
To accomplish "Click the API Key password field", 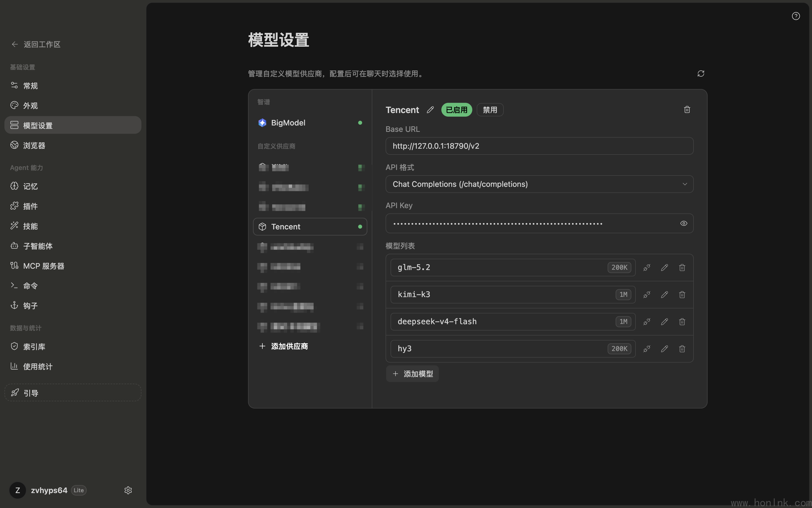I will 539,223.
